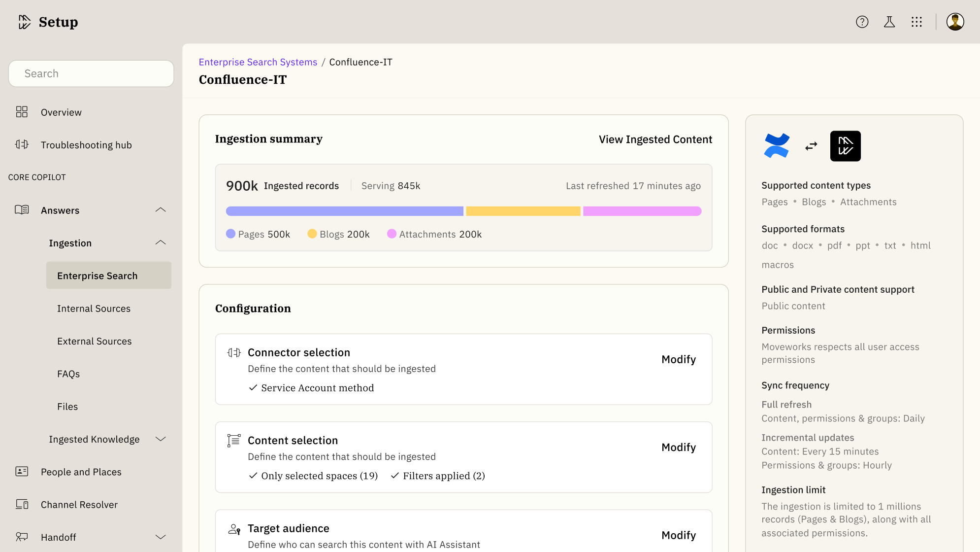The width and height of the screenshot is (980, 552).
Task: Click the Moveworks Setup logo icon
Action: click(24, 22)
